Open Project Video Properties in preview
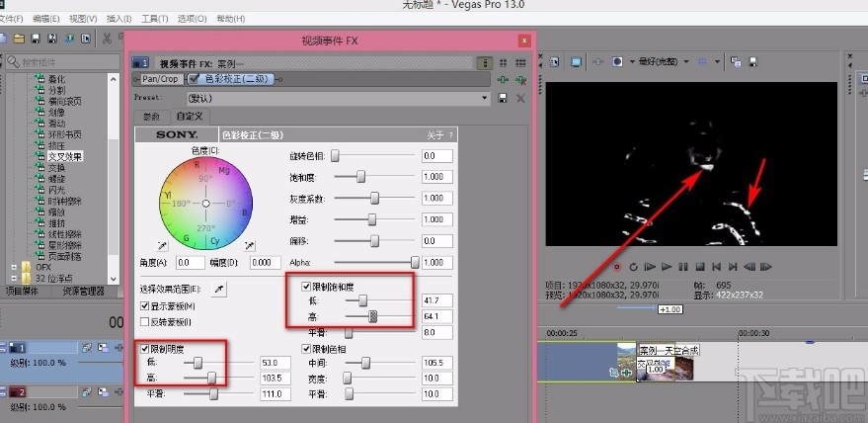Image resolution: width=868 pixels, height=423 pixels. [554, 62]
